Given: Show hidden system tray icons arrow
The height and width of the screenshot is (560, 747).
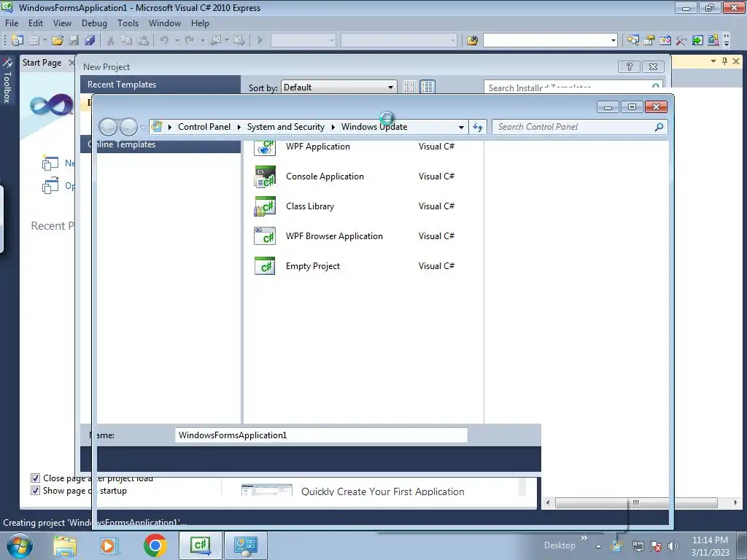Looking at the screenshot, I should pos(598,546).
